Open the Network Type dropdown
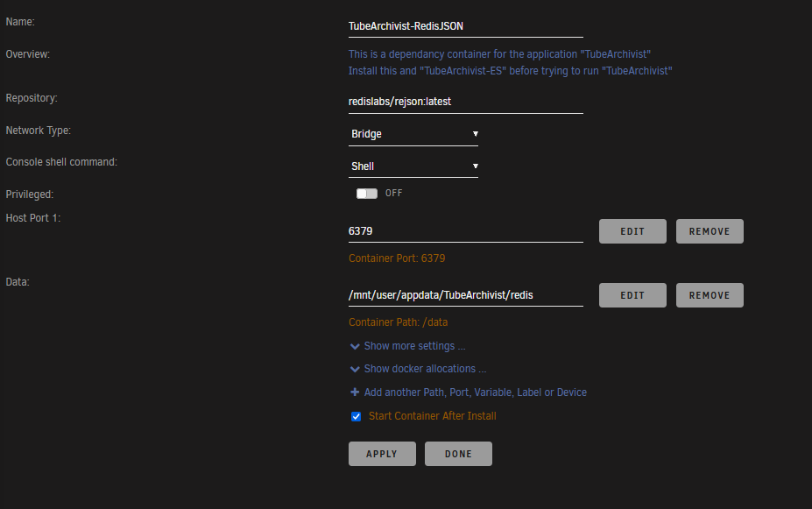This screenshot has width=812, height=509. tap(413, 134)
